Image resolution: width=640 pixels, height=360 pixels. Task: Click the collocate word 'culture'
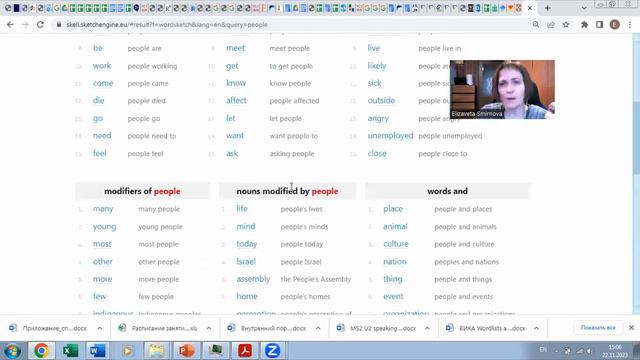pos(396,244)
